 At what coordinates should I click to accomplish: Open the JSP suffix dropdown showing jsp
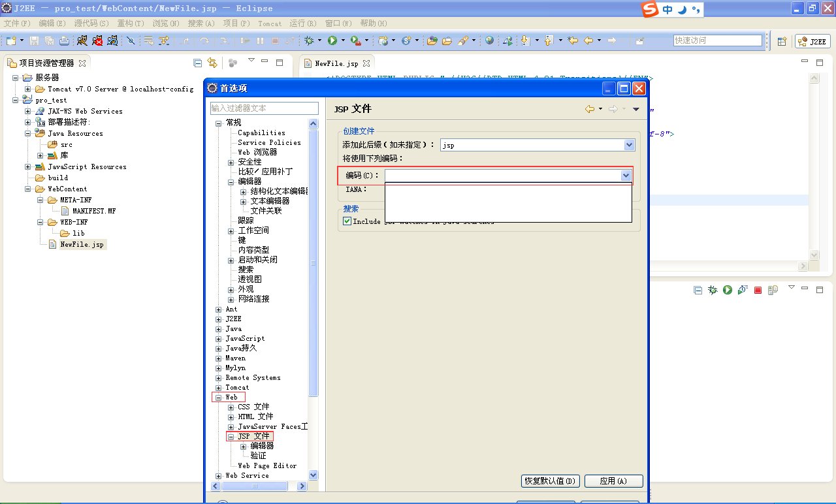[x=628, y=145]
